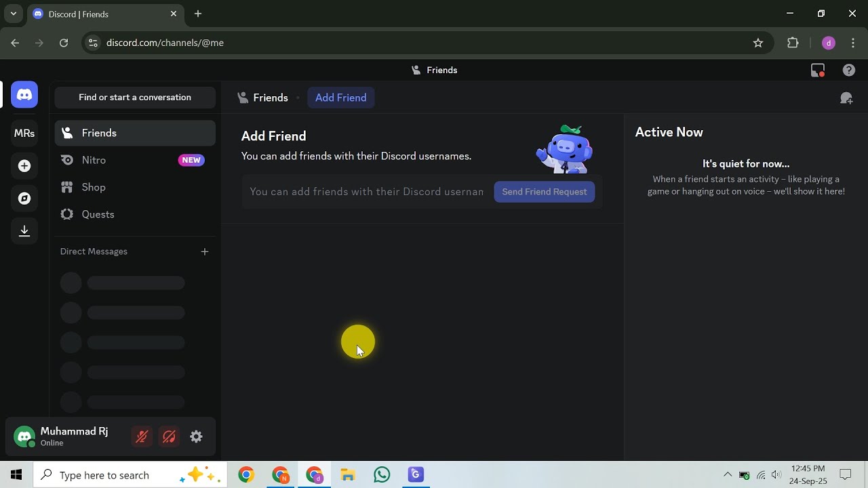The height and width of the screenshot is (488, 868).
Task: Undeafen the headphones
Action: coord(169,437)
